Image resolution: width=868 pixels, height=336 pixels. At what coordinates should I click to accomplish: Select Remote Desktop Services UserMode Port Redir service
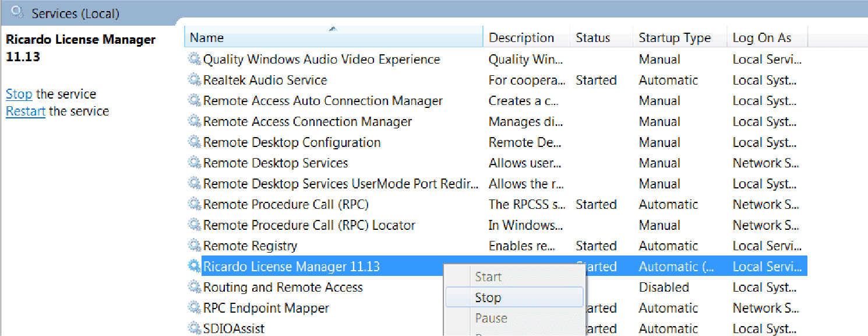pos(496,184)
